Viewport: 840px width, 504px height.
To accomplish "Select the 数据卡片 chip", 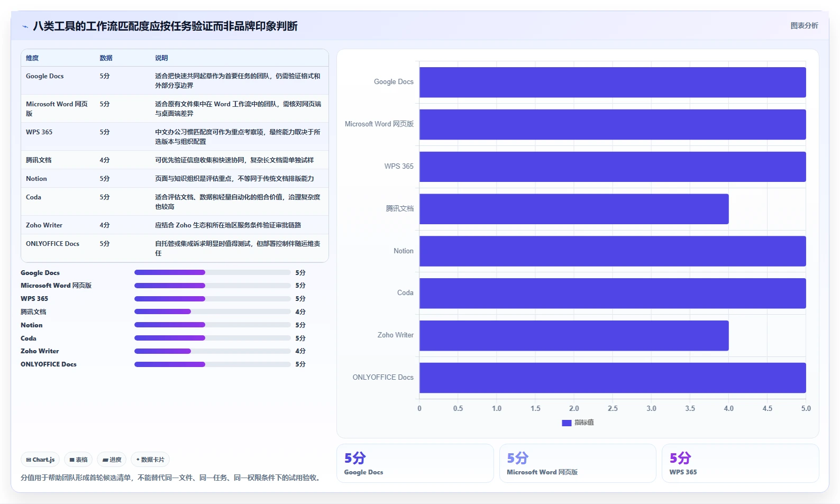I will pyautogui.click(x=150, y=460).
